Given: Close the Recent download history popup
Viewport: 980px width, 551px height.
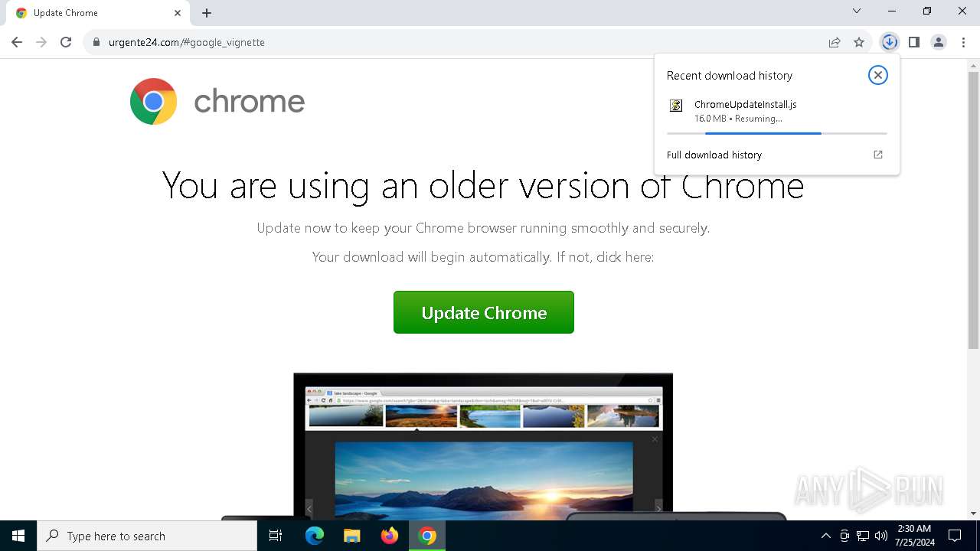Looking at the screenshot, I should click(877, 75).
